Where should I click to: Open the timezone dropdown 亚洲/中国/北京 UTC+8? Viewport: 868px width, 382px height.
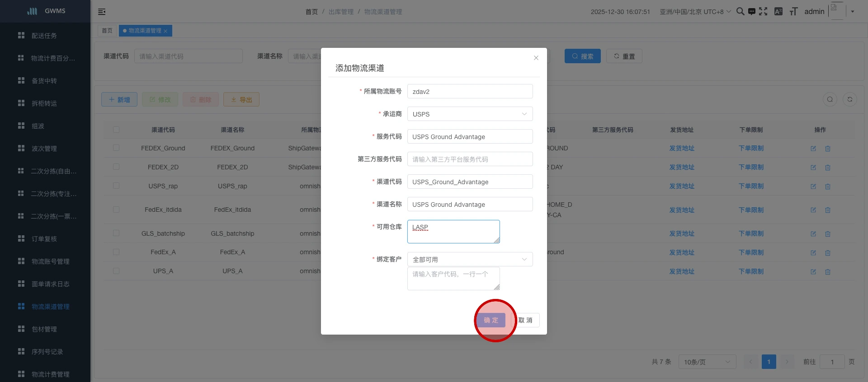(x=695, y=12)
